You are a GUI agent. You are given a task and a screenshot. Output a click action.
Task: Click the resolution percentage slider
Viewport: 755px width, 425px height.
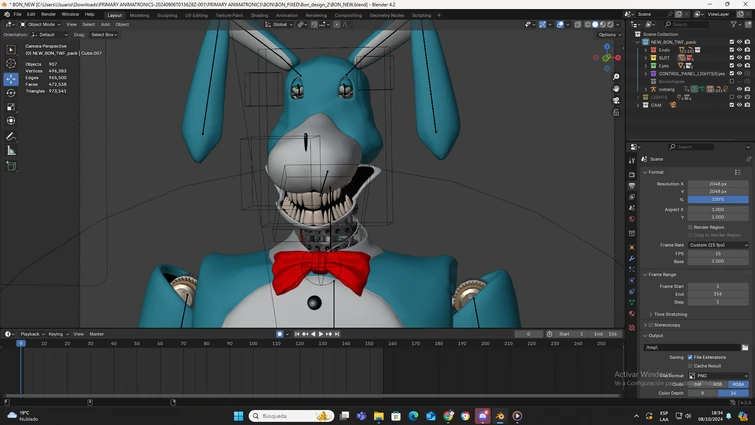tap(717, 199)
